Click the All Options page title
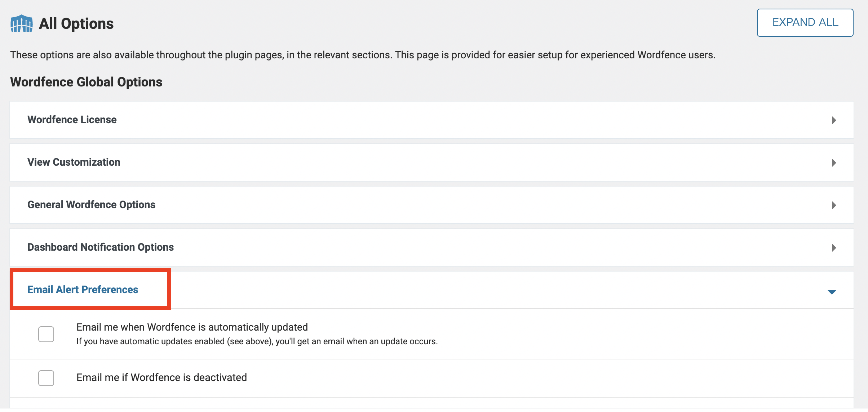This screenshot has height=412, width=868. click(x=76, y=24)
